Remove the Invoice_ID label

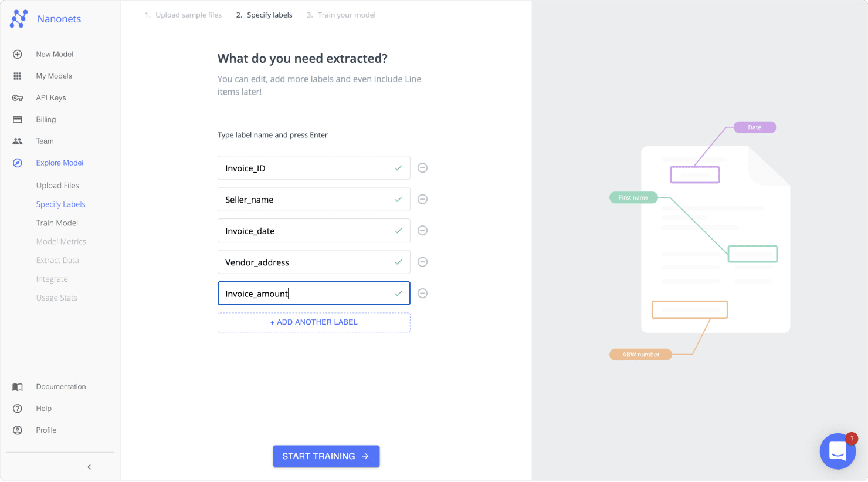(422, 168)
